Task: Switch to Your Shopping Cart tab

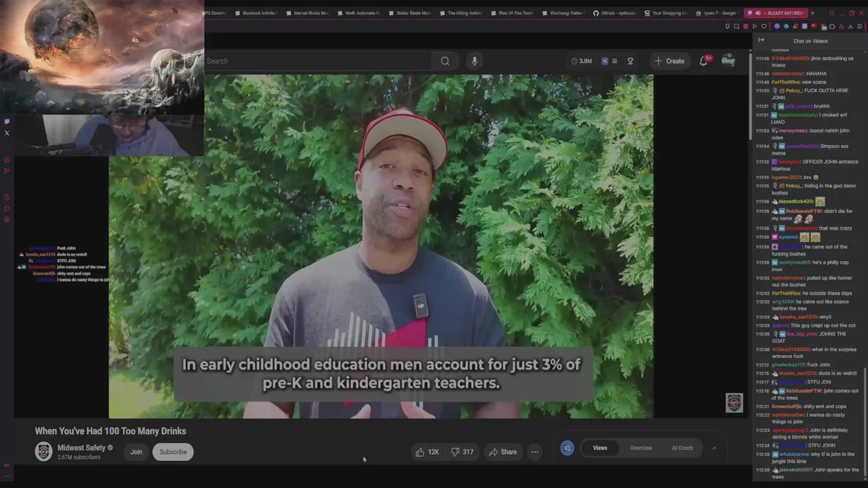Action: coord(667,13)
